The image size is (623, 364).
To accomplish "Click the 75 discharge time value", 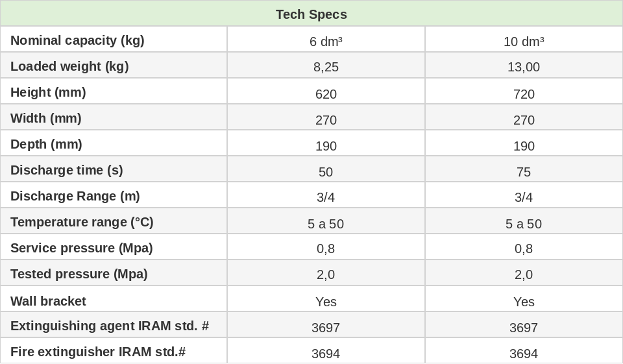I will click(524, 172).
